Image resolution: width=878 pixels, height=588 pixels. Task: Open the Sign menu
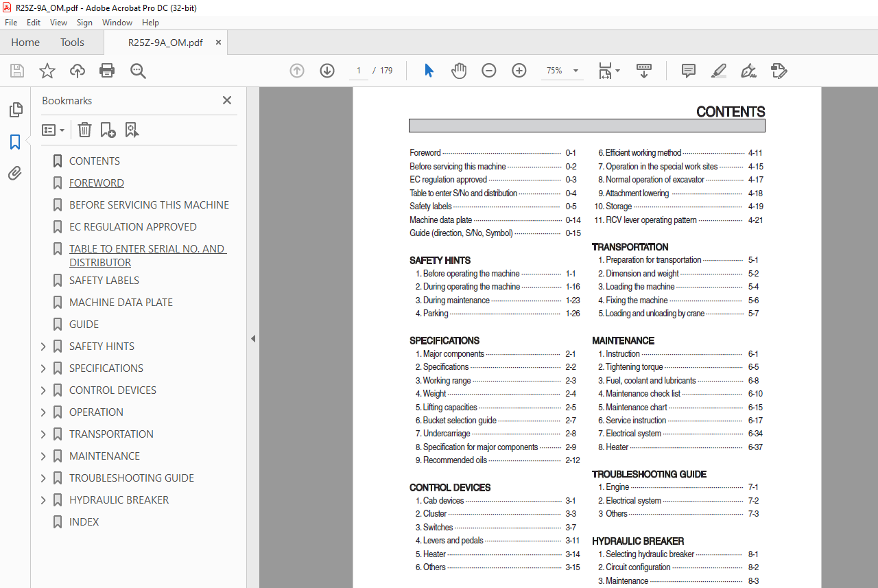click(84, 23)
